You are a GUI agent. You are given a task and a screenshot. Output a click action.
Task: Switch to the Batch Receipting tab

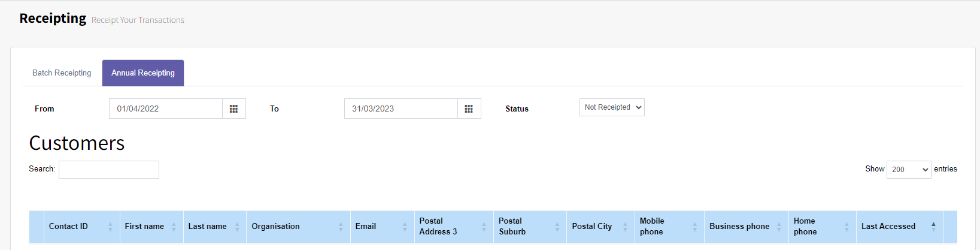tap(62, 73)
